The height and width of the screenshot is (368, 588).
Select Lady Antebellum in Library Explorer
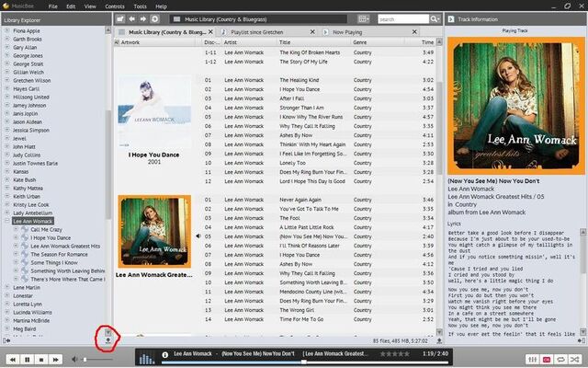[33, 213]
